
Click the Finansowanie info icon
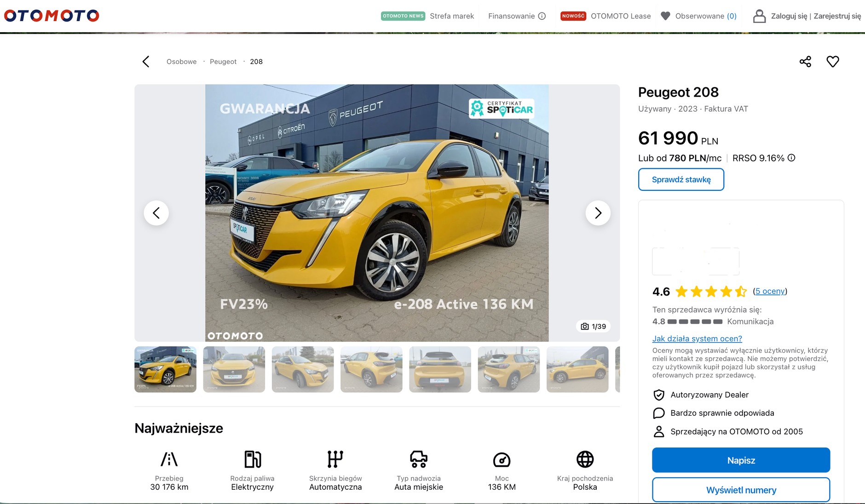click(542, 16)
